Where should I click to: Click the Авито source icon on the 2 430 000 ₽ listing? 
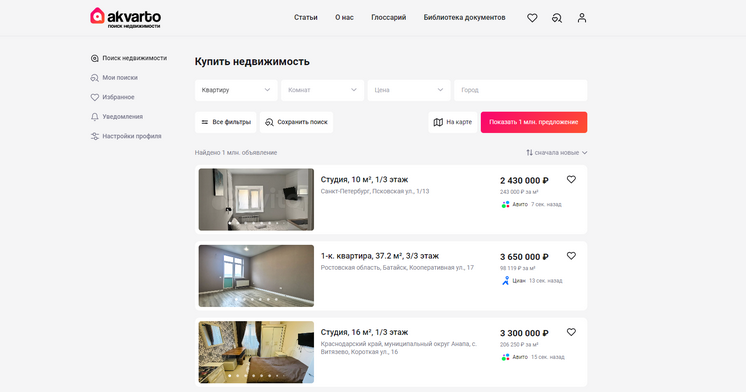point(505,205)
